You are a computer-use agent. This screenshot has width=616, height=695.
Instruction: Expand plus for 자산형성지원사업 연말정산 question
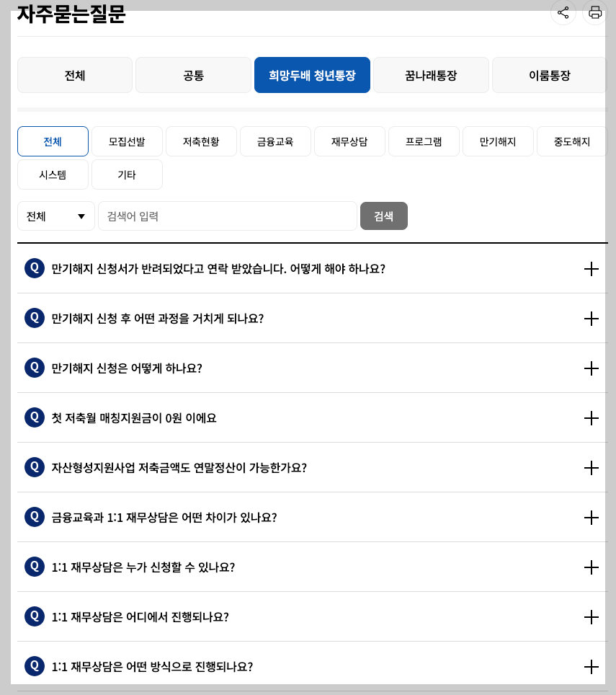(592, 468)
